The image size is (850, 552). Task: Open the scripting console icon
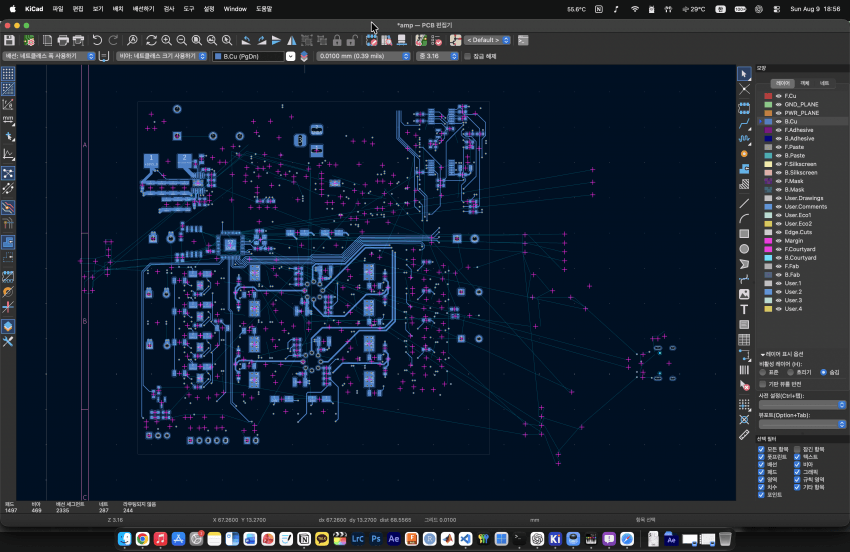coord(523,40)
